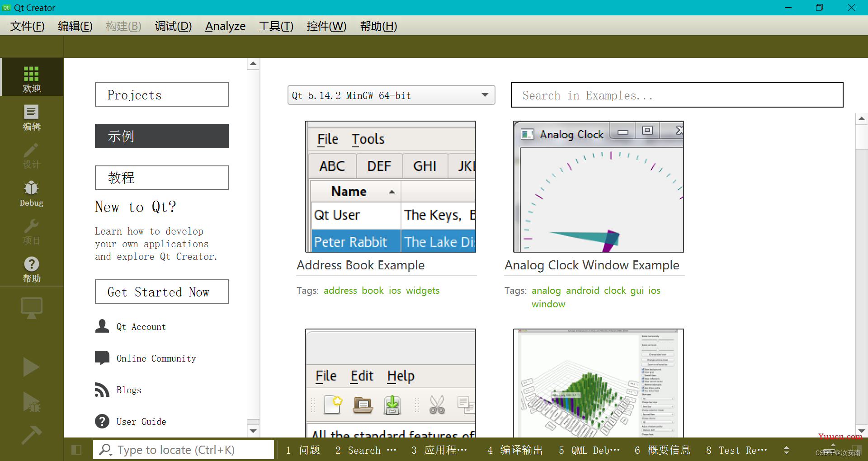Open the 工具(T) menu
Screen dimensions: 868x461
(276, 26)
